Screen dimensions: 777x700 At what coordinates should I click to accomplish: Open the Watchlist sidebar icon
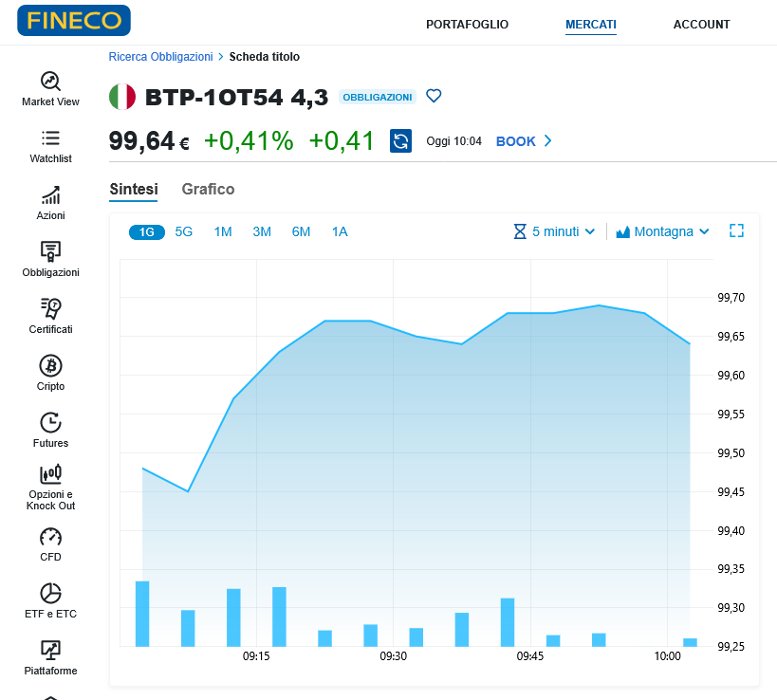50,139
